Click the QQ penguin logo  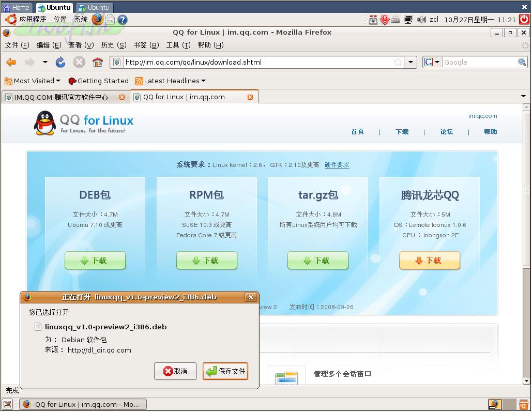45,123
